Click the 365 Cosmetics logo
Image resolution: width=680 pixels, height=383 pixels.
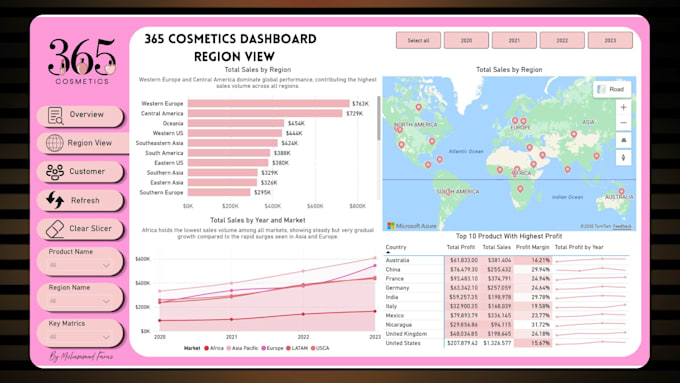[82, 61]
